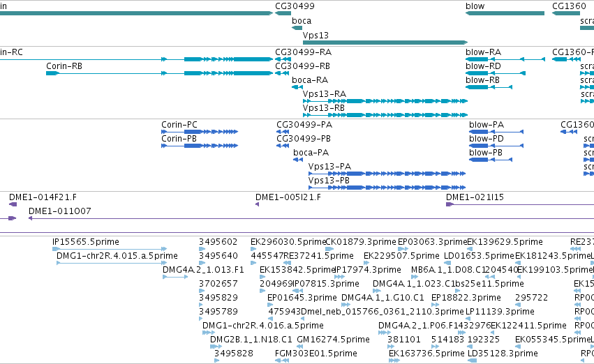Select the Corin-PB protein glyph
This screenshot has width=594, height=364.
point(200,146)
